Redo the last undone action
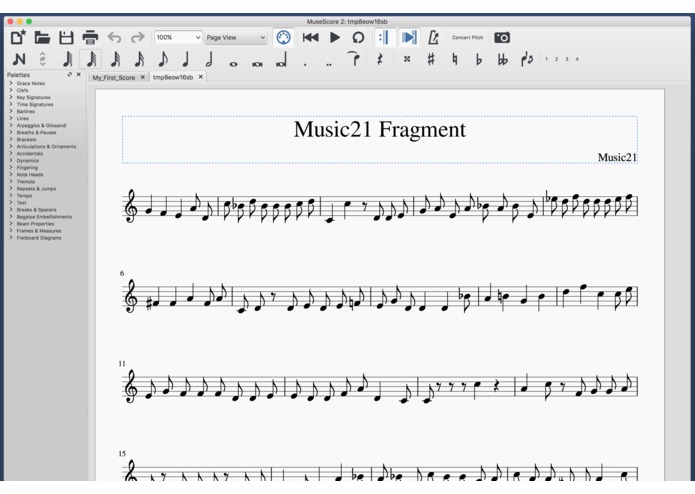 [138, 38]
